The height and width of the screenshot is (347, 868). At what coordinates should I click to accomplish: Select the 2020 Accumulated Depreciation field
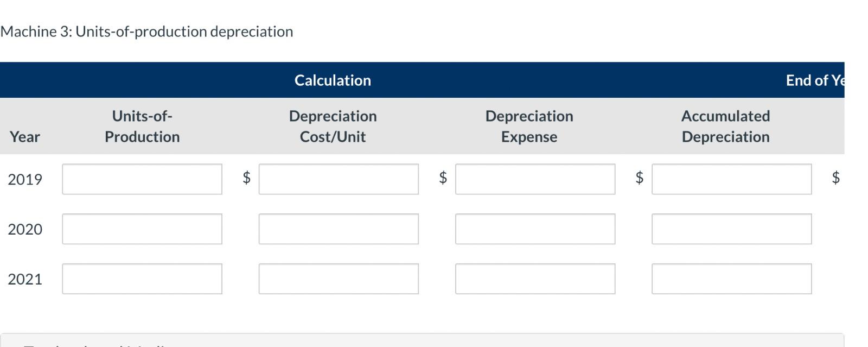click(x=732, y=229)
